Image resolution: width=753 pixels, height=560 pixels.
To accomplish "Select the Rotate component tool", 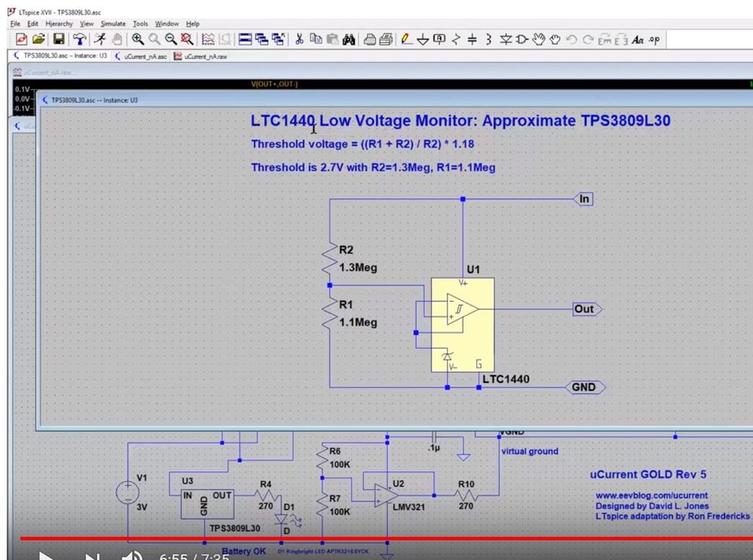I will (x=604, y=40).
